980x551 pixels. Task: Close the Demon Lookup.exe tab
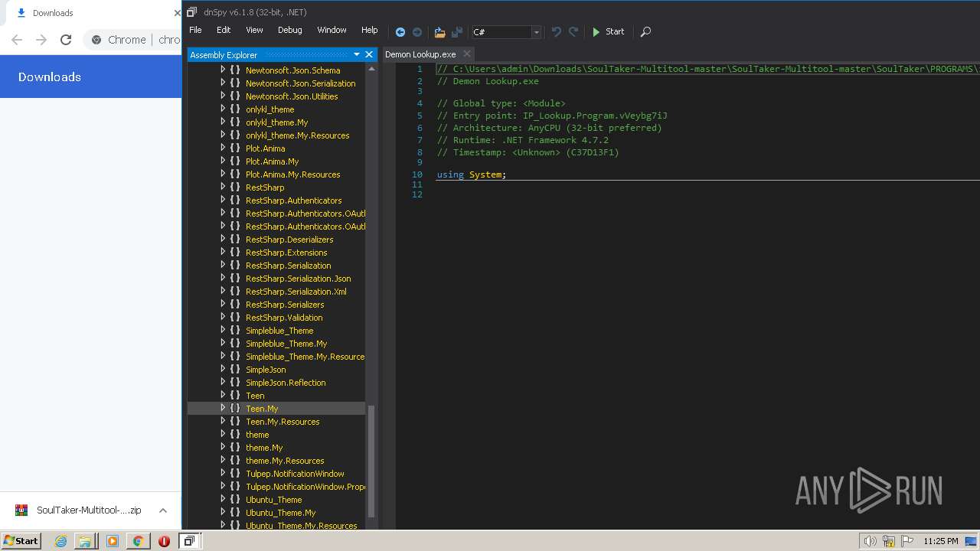click(466, 54)
